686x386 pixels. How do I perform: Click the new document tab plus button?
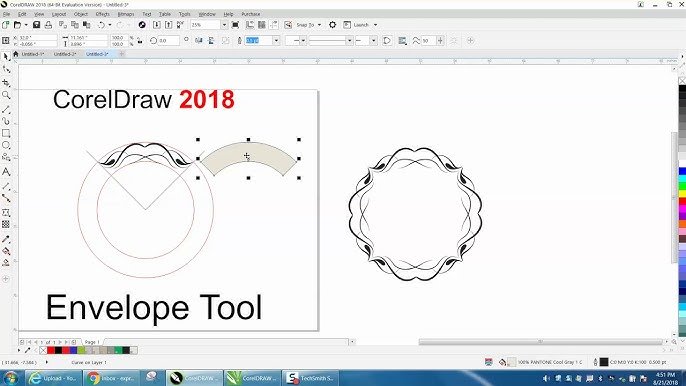click(122, 54)
